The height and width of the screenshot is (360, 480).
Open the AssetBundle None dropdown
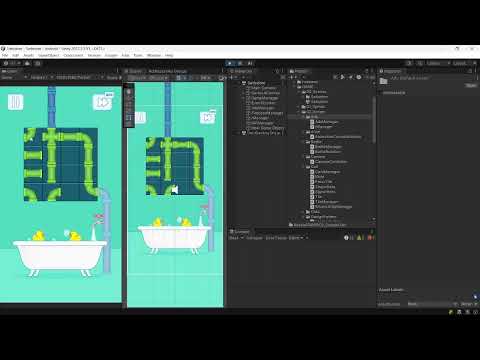pyautogui.click(x=432, y=304)
